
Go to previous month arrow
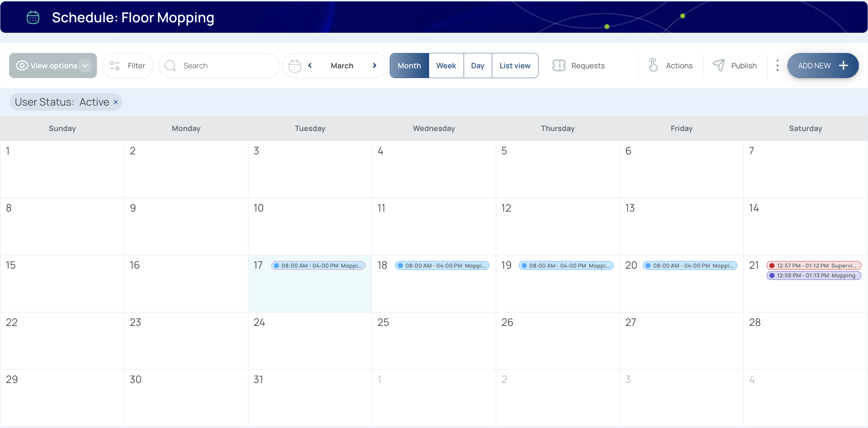pyautogui.click(x=310, y=66)
